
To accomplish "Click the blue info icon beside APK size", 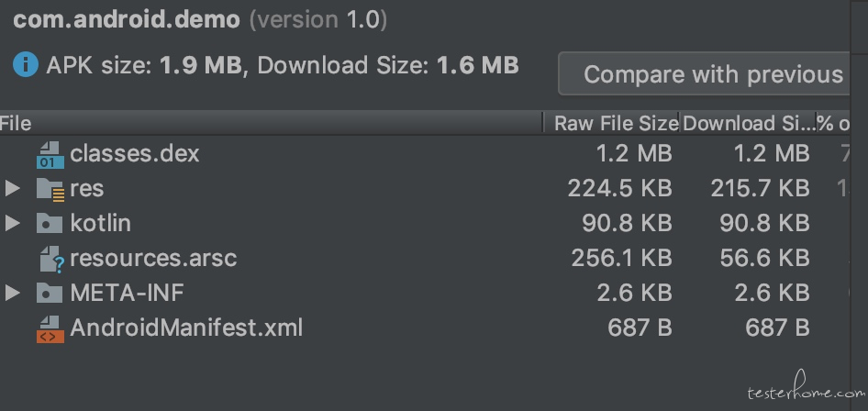I will point(26,65).
